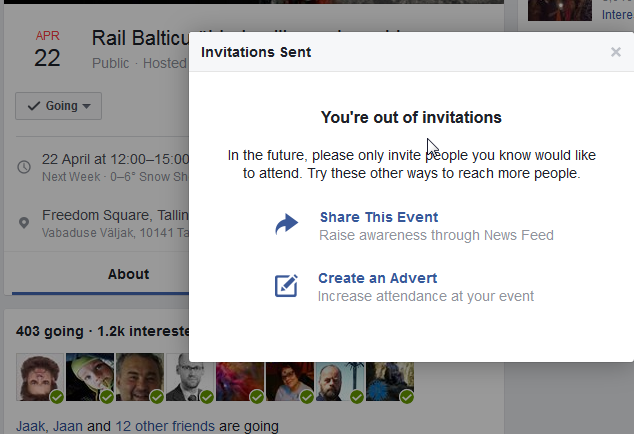Click the galaxy attendee profile picture

[x=240, y=377]
